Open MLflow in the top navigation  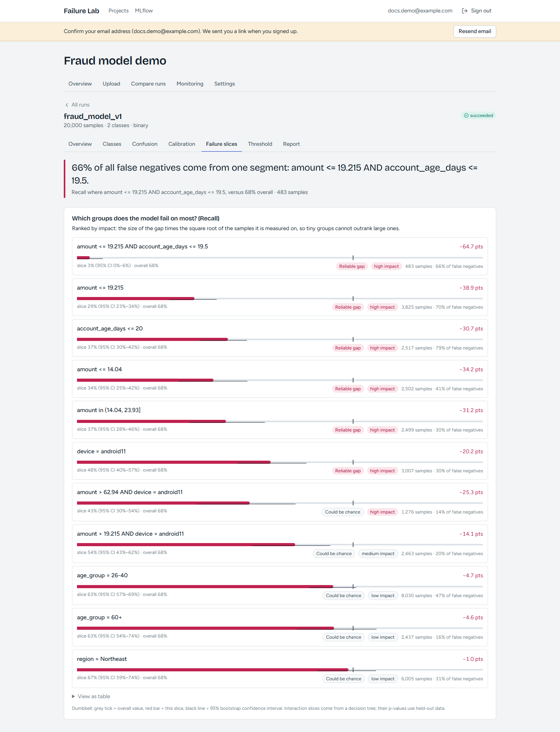click(x=144, y=11)
